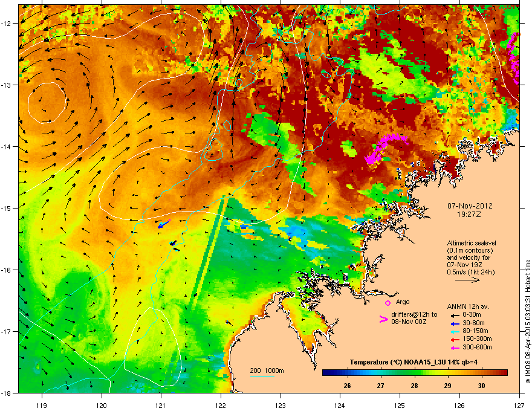532x411 pixels.
Task: Click the 28 value on the colorbar
Action: [x=414, y=386]
